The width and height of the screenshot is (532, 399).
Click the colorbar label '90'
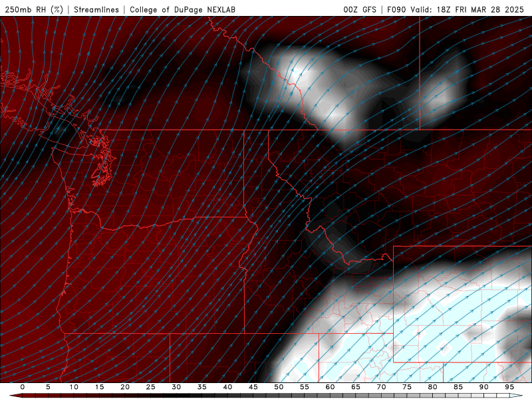[x=484, y=387]
